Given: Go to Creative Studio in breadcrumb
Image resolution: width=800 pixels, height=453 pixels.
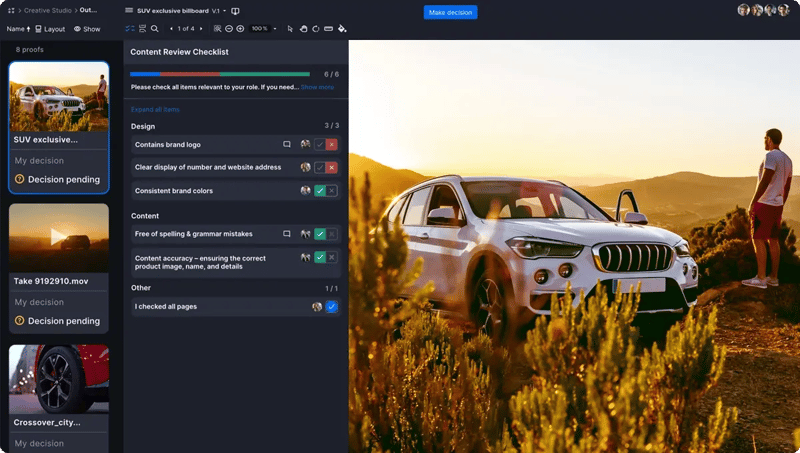Looking at the screenshot, I should [47, 10].
